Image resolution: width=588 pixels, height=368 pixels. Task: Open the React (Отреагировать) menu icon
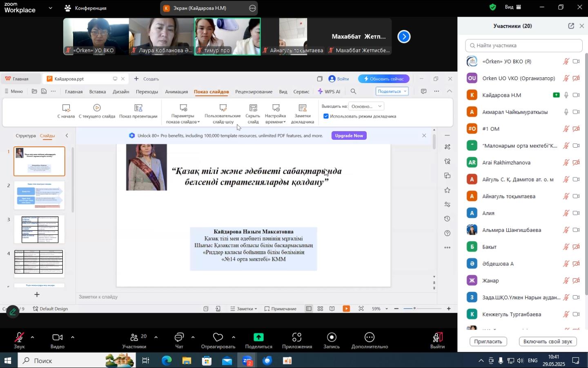[218, 337]
